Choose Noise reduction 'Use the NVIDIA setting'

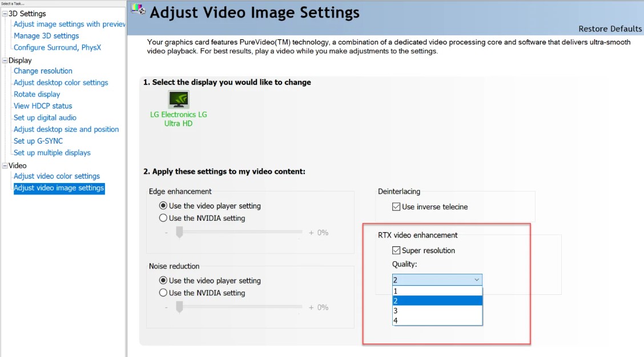click(x=163, y=293)
